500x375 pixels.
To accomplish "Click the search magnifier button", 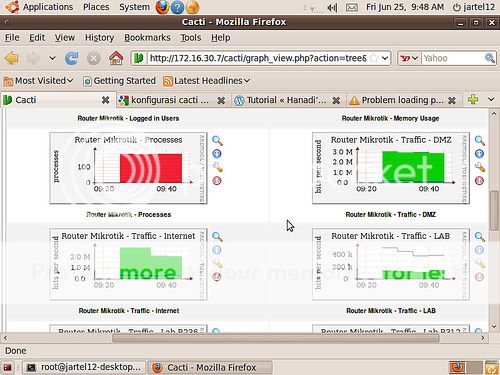I will (x=490, y=58).
